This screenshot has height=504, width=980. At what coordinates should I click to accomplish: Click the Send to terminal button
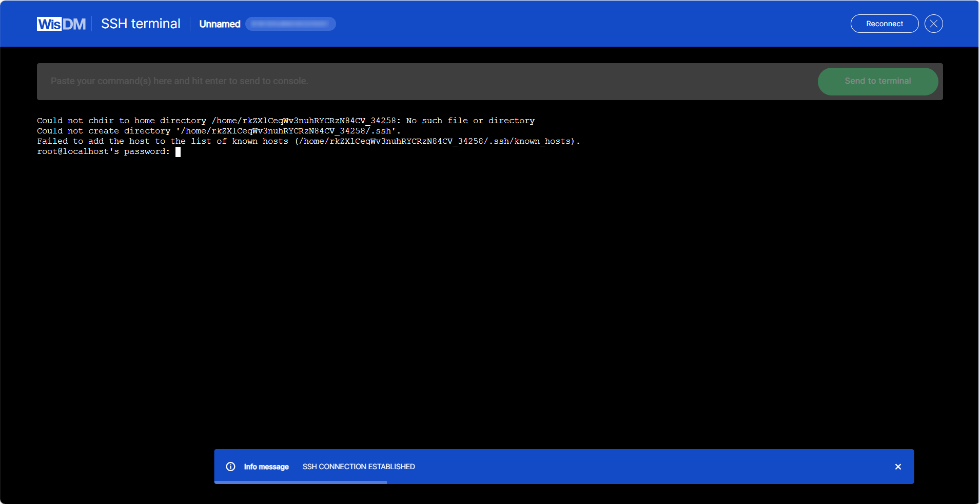(877, 81)
